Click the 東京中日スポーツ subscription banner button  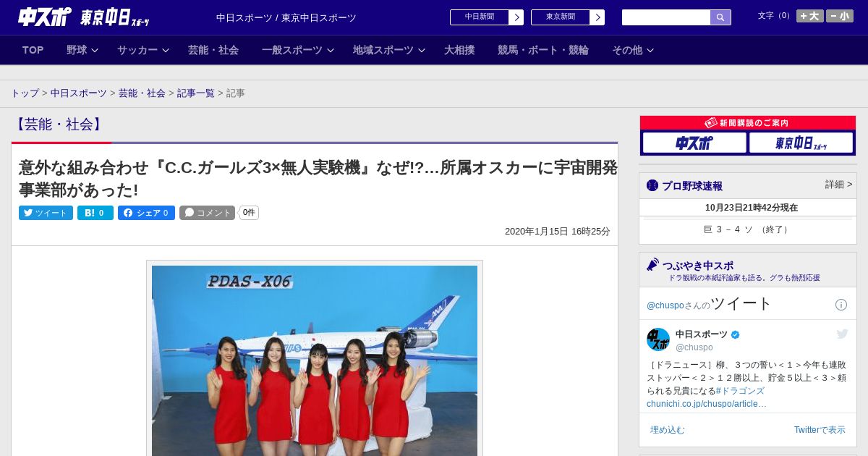[801, 143]
